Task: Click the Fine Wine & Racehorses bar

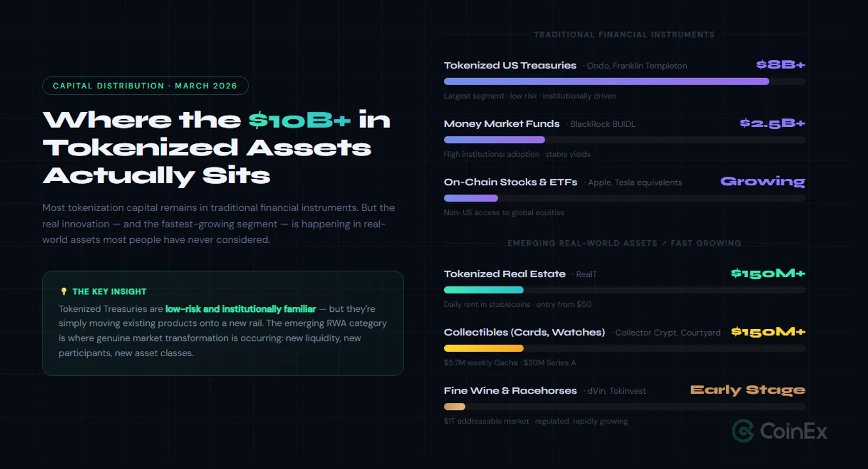Action: click(624, 407)
